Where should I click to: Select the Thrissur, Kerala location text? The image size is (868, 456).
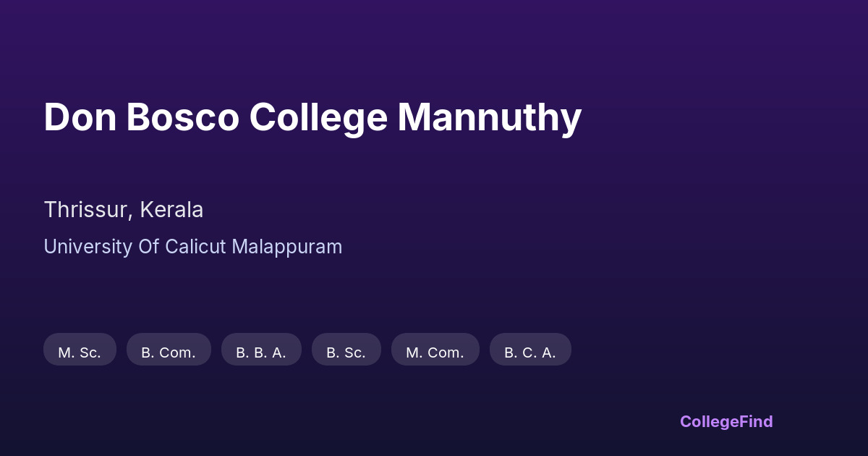pyautogui.click(x=123, y=210)
